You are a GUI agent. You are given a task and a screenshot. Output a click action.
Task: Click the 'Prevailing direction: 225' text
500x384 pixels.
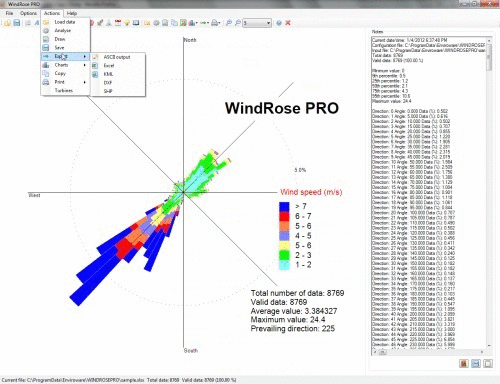(293, 329)
